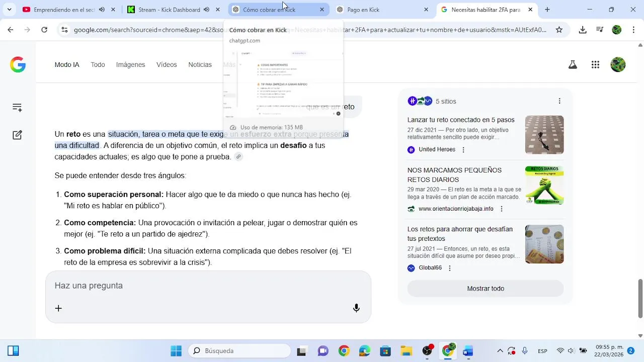The image size is (644, 362).
Task: Open the Lanzar tu reto article thumbnail
Action: pos(544,135)
